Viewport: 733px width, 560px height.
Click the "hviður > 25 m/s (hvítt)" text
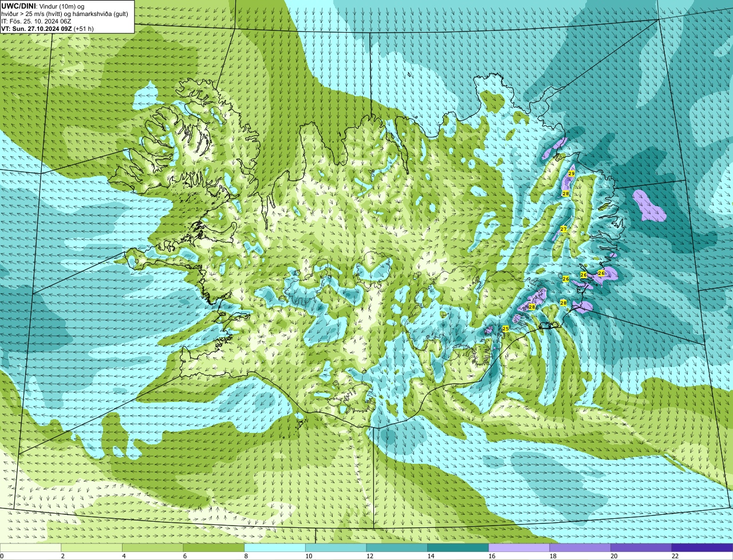pos(33,14)
